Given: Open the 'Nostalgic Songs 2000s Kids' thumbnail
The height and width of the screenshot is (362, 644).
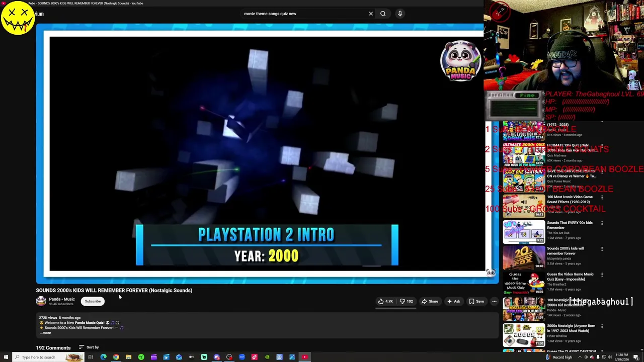Looking at the screenshot, I should click(524, 309).
